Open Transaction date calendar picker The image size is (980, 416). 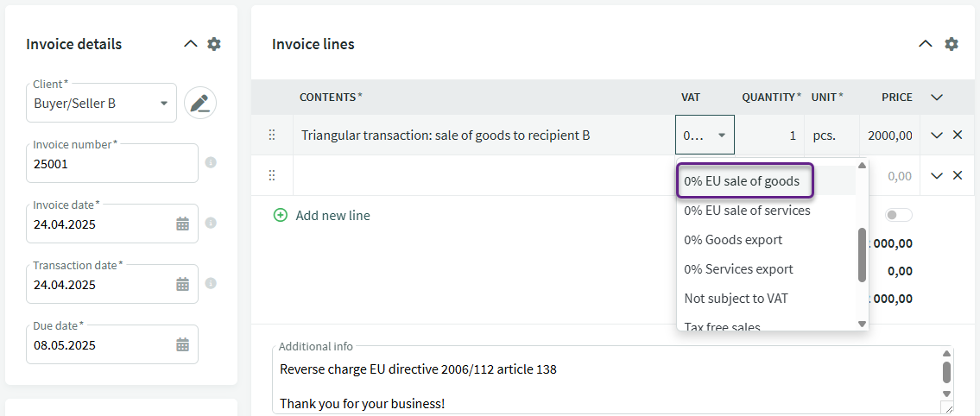point(182,284)
